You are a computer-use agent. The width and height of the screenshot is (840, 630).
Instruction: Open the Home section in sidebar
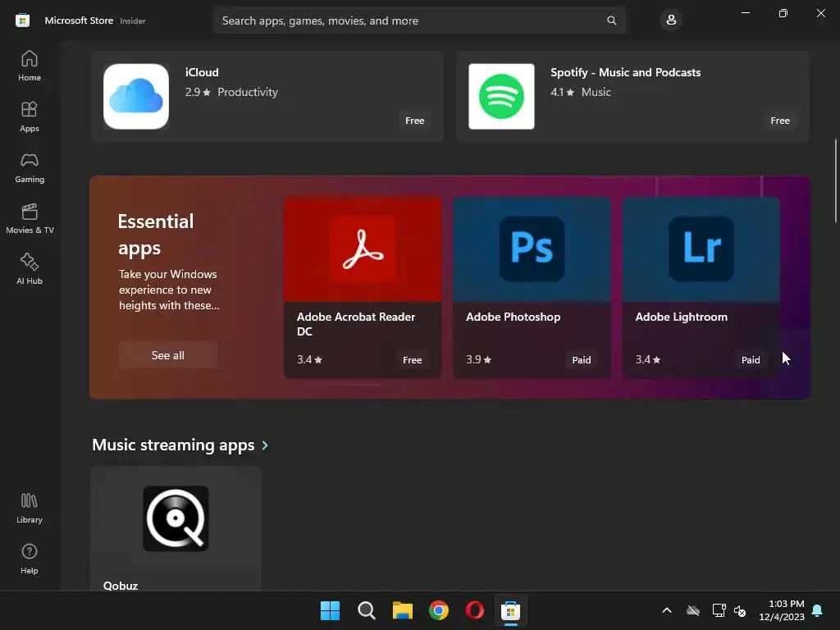coord(30,66)
